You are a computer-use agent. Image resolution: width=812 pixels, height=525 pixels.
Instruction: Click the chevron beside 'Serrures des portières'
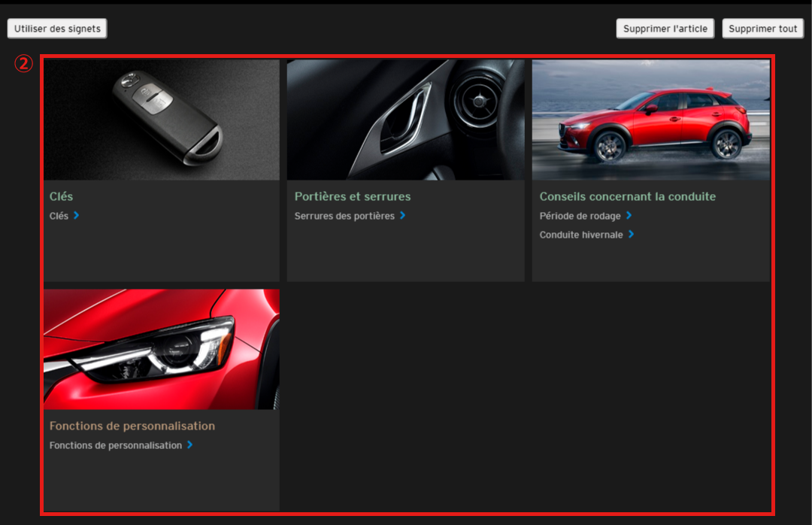[x=403, y=216]
